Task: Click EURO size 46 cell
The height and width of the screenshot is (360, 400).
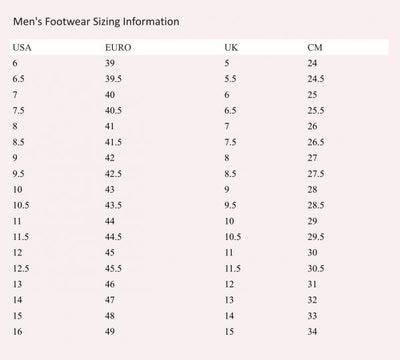Action: pyautogui.click(x=110, y=284)
